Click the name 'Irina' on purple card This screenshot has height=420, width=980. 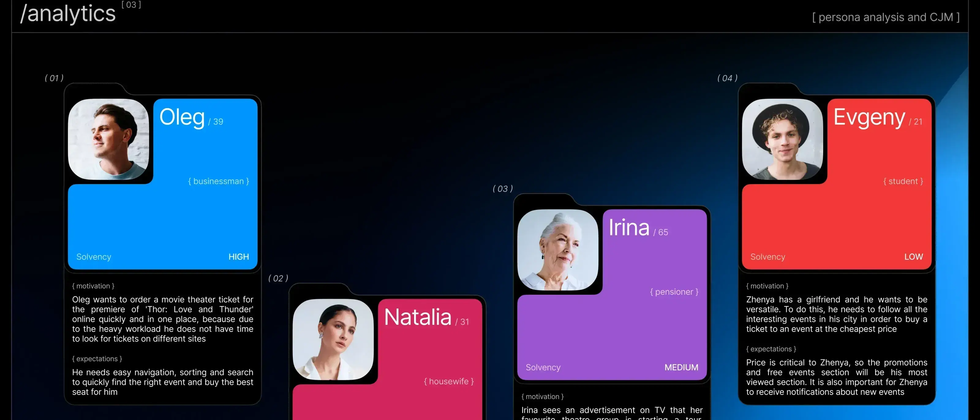click(x=629, y=228)
